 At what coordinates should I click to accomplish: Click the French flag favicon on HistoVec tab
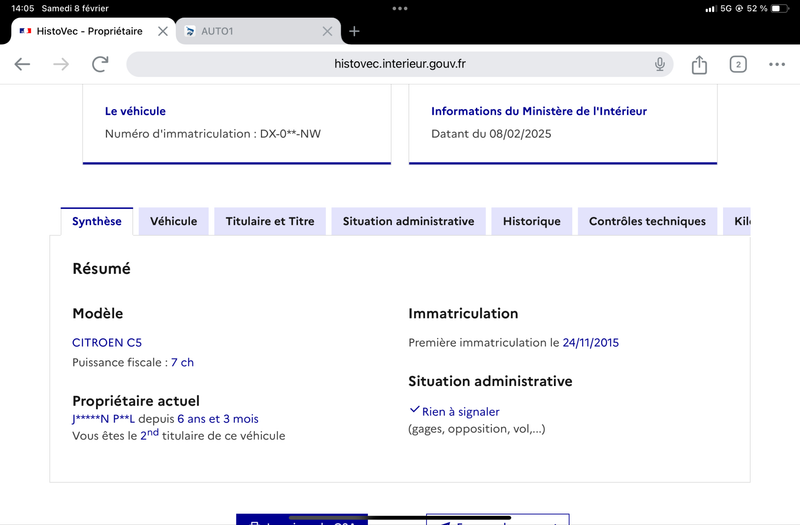26,31
